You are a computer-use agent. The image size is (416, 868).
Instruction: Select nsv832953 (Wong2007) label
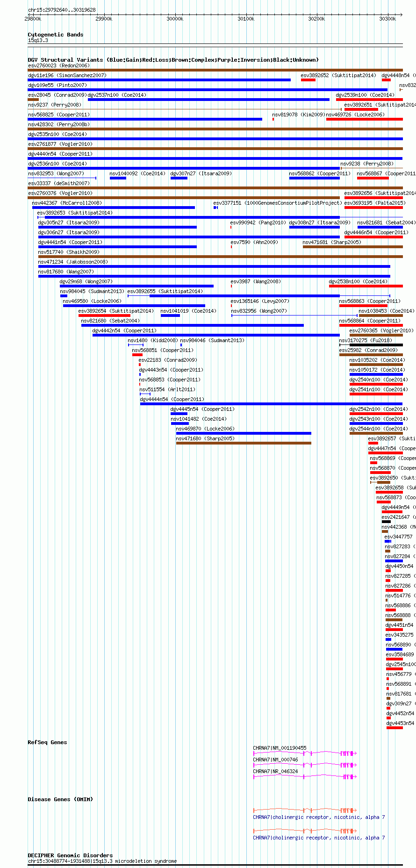coord(56,173)
